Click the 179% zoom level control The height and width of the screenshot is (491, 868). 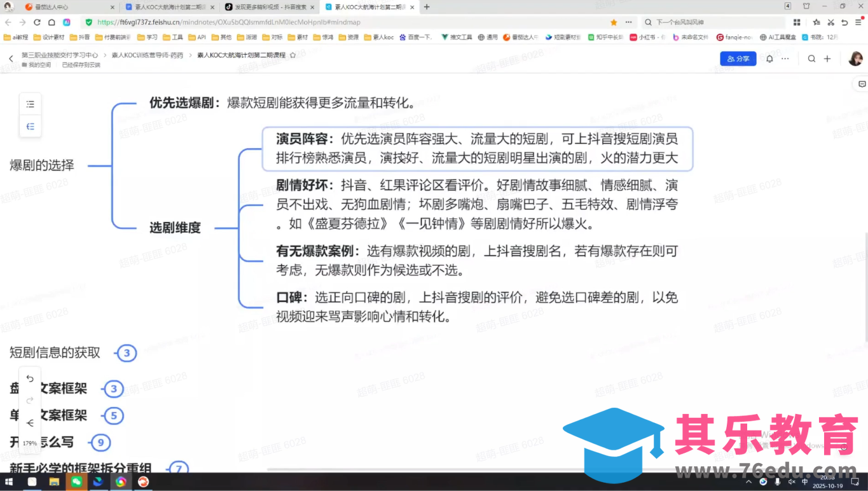tap(29, 443)
